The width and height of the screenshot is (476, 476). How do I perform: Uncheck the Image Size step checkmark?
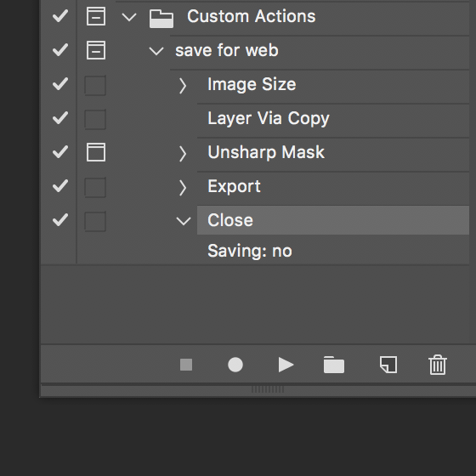point(60,84)
